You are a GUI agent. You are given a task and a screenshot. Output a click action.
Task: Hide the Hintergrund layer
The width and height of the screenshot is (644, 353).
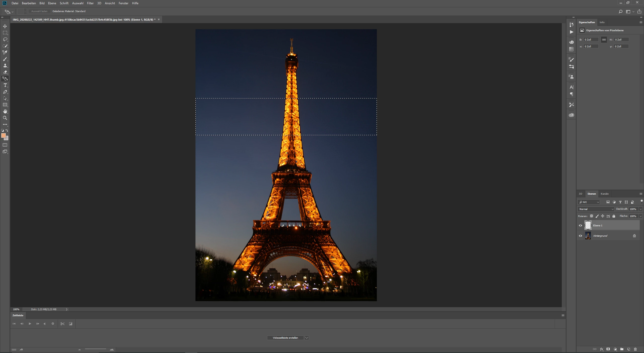(x=581, y=236)
